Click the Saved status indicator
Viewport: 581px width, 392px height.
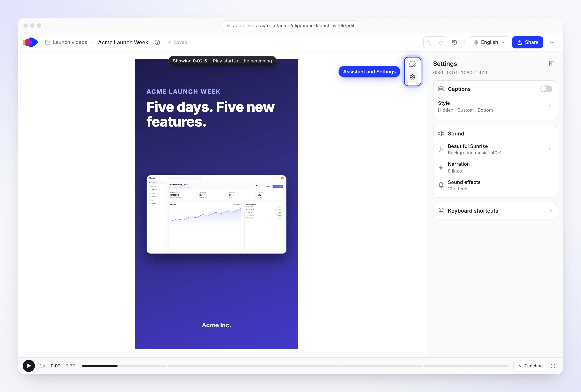[x=177, y=42]
